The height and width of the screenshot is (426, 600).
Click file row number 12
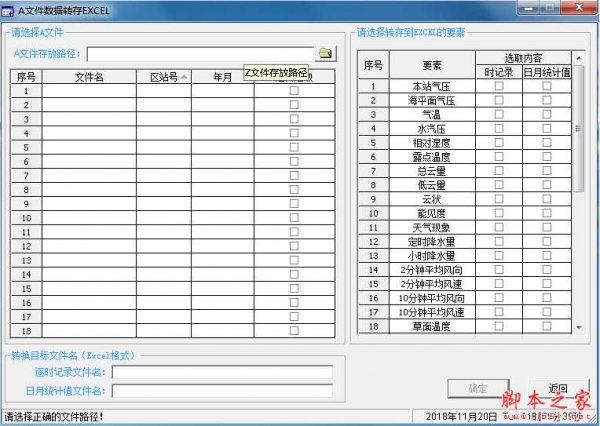click(x=26, y=246)
